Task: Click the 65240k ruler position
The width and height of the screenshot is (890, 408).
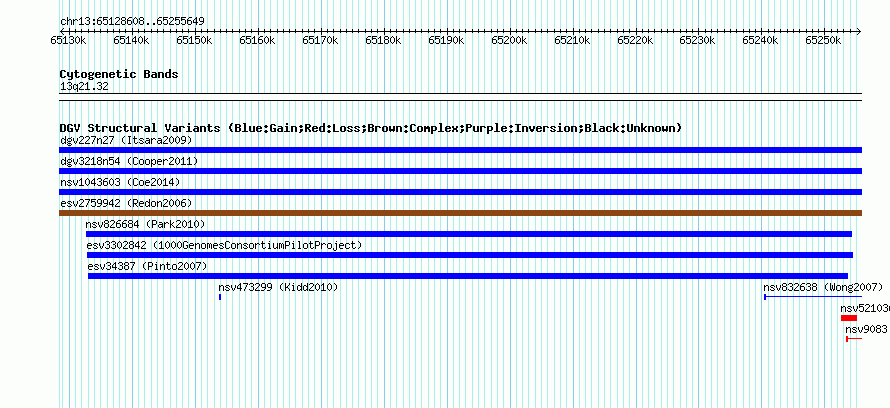Action: 761,40
